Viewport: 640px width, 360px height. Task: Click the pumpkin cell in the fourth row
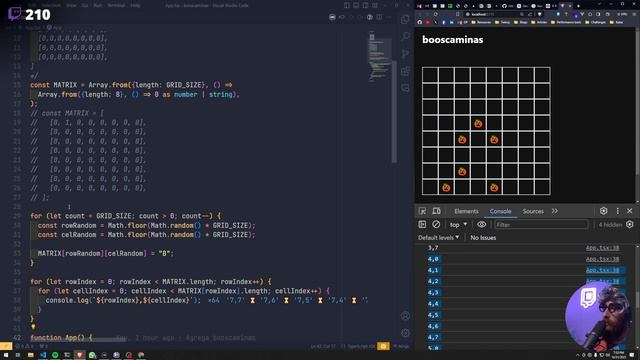(x=478, y=123)
